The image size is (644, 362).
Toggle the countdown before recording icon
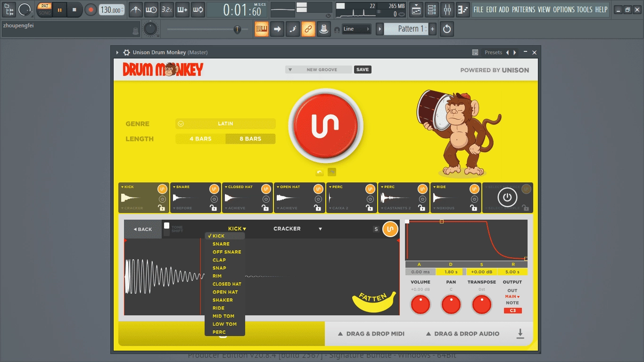(x=166, y=9)
